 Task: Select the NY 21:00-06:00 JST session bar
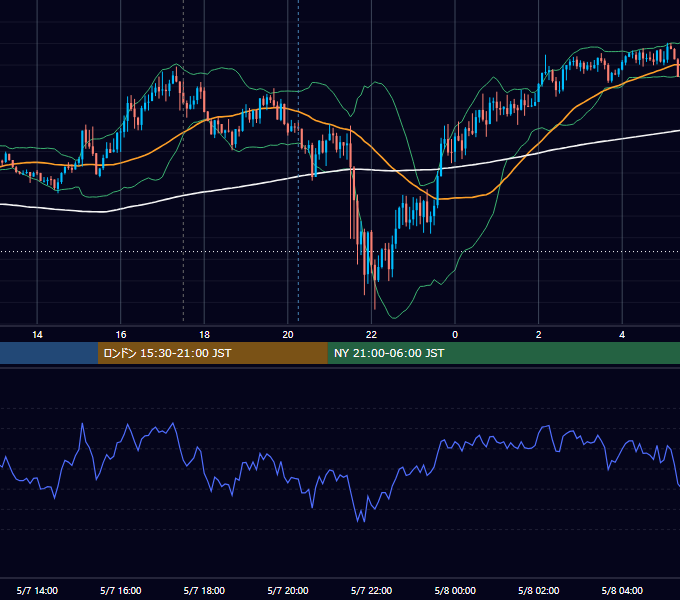tap(503, 353)
